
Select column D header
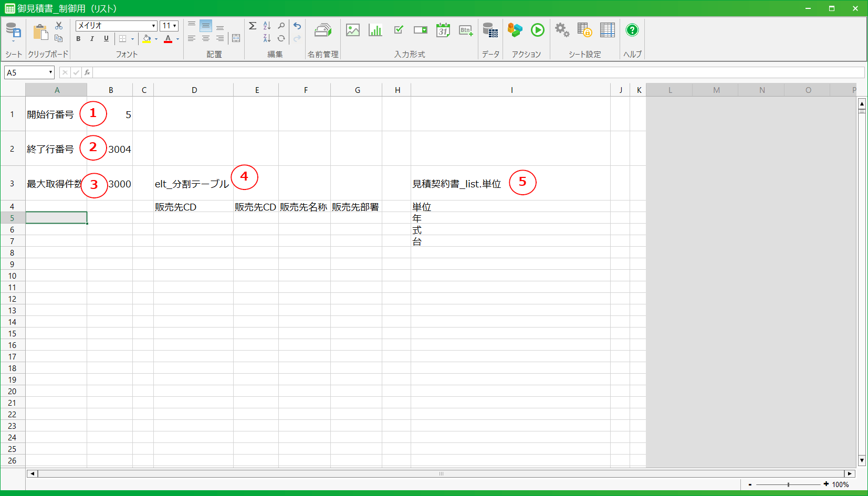194,90
